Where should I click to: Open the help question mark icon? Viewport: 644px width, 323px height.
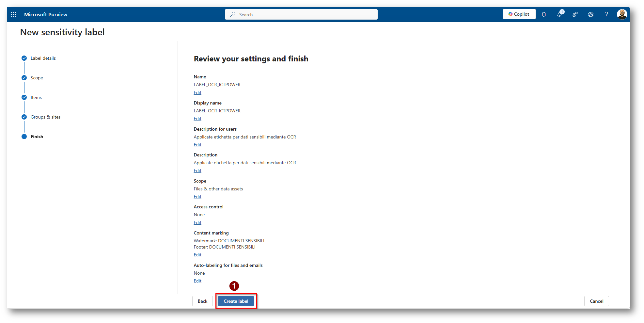tap(606, 14)
